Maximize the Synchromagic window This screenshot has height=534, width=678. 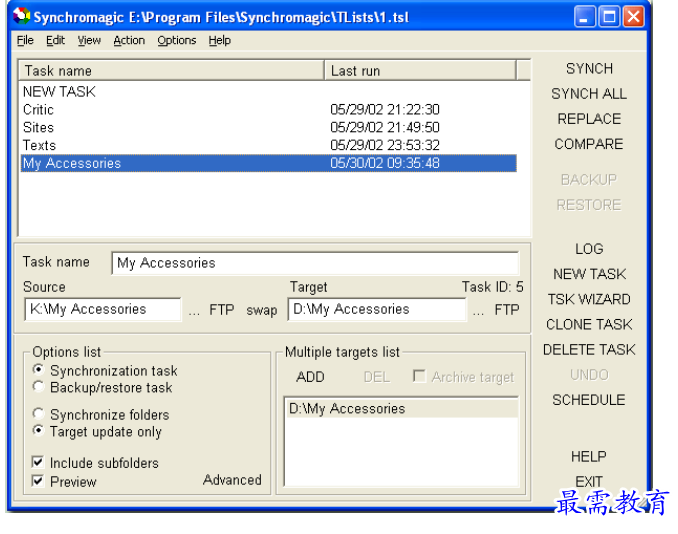[x=609, y=17]
